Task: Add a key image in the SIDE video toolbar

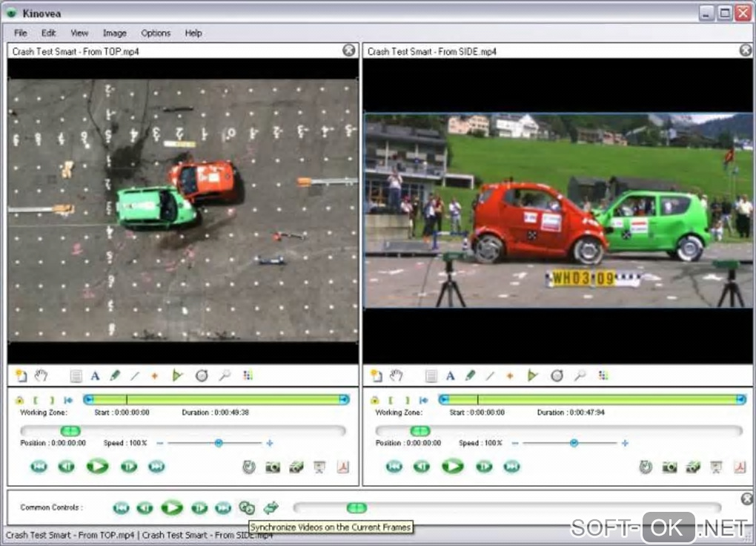Action: [x=376, y=375]
